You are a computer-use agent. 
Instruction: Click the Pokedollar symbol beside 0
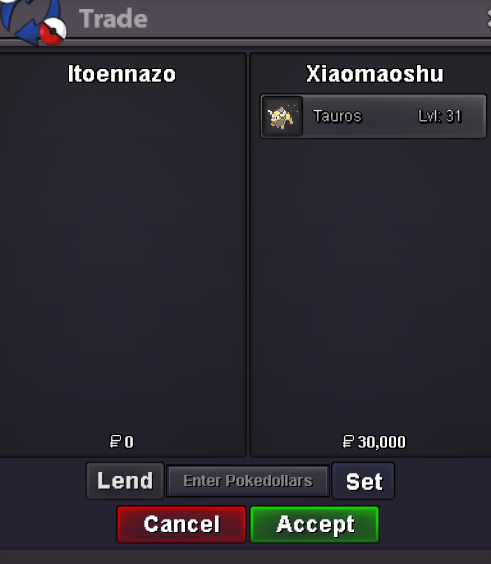click(115, 442)
